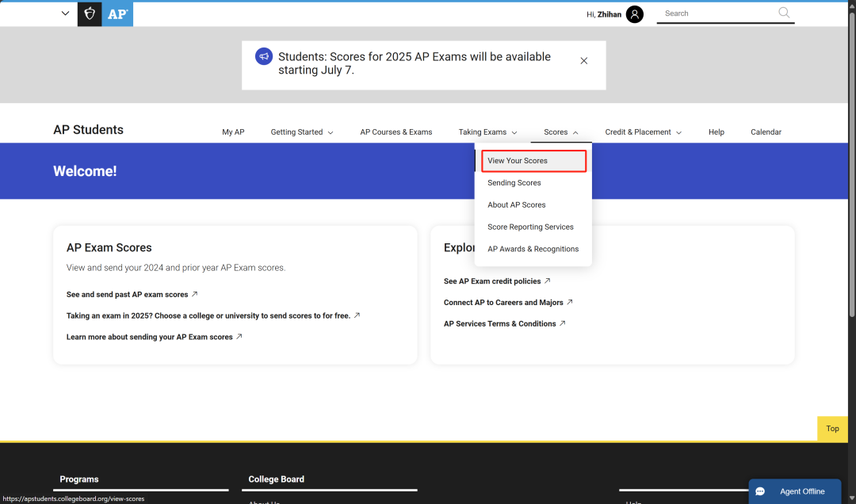Click the megaphone announcement icon
This screenshot has height=504, width=856.
(x=264, y=56)
